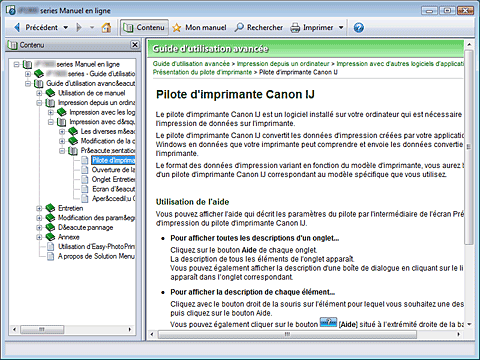Click content pane scroll-right arrow

(x=459, y=334)
